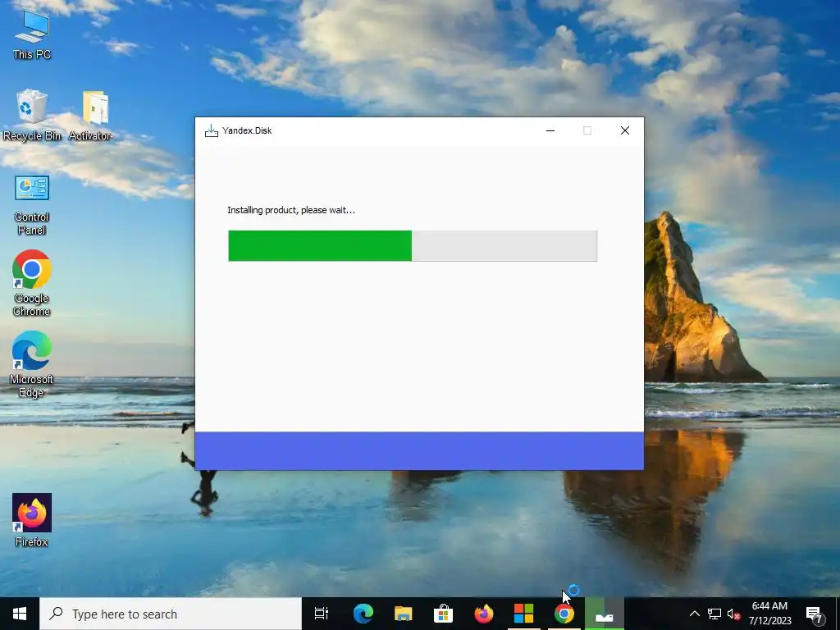840x630 pixels.
Task: Click the 'Installing product, please wait...' text
Action: [x=291, y=210]
